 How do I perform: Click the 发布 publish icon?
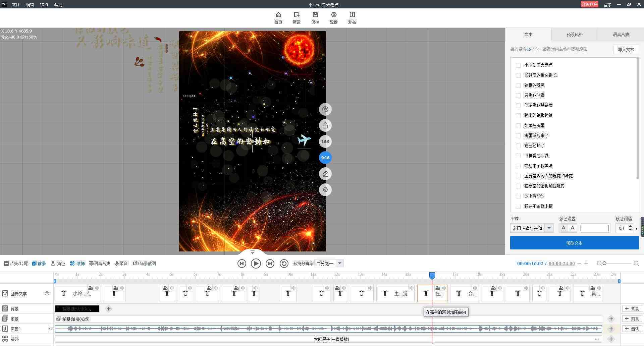(352, 18)
